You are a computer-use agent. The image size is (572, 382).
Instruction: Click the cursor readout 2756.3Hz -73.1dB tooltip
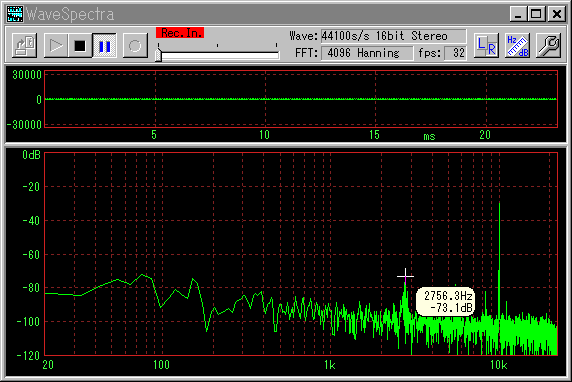(445, 301)
